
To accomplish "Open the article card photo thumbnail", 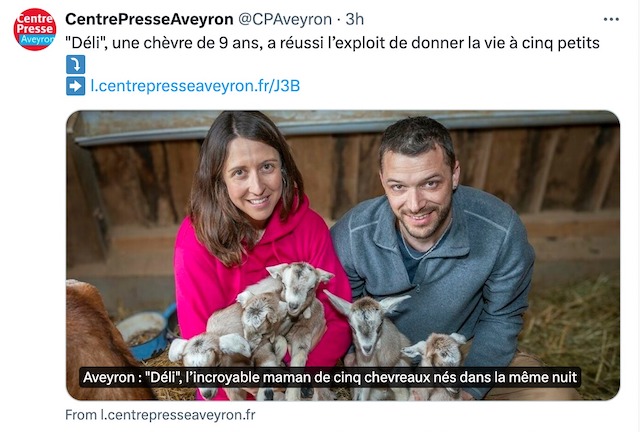I will (x=343, y=255).
